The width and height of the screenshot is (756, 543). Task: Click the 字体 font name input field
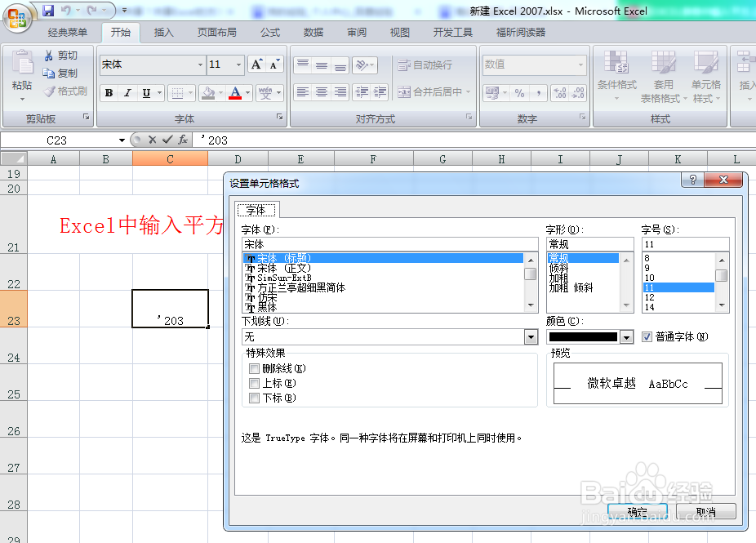[389, 244]
